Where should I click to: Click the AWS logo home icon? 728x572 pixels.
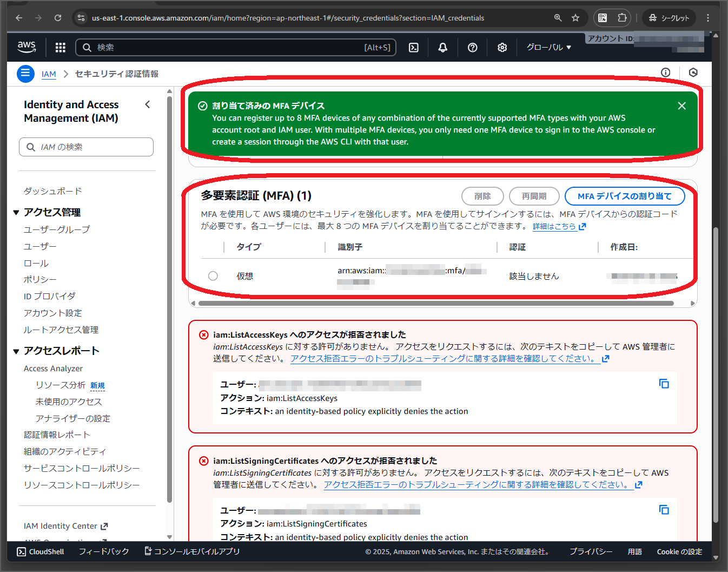(x=27, y=47)
